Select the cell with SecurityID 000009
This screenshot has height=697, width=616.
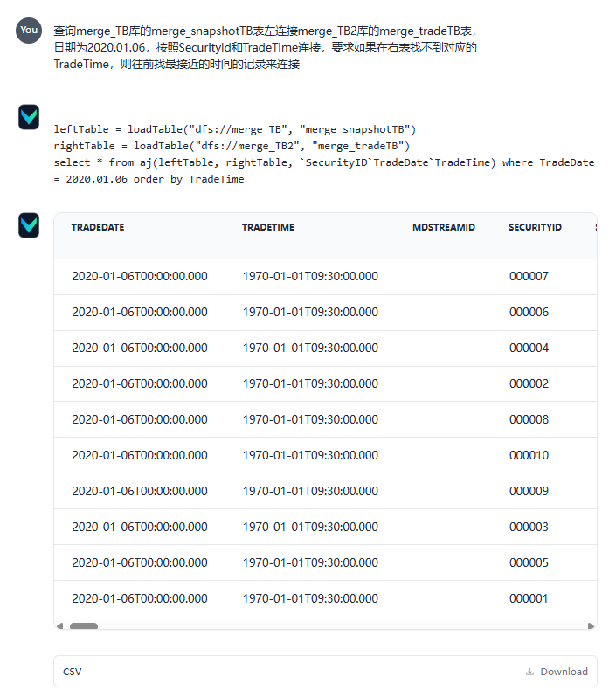[529, 491]
